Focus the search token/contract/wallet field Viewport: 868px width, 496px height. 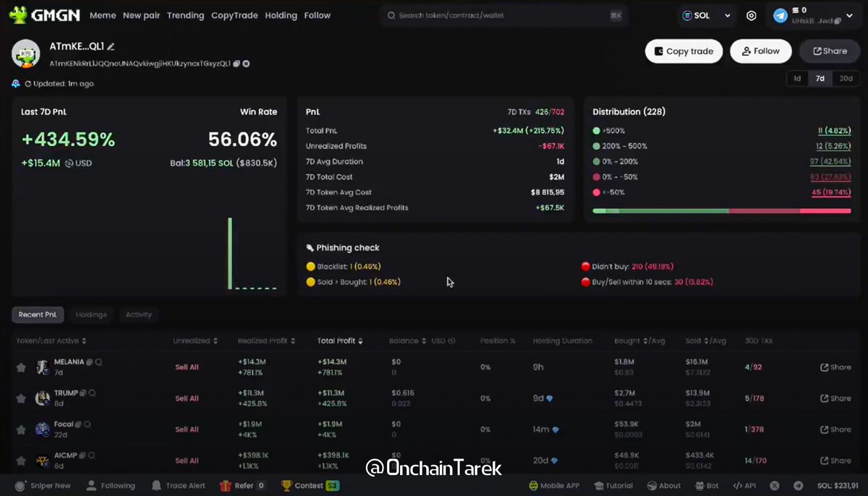503,15
